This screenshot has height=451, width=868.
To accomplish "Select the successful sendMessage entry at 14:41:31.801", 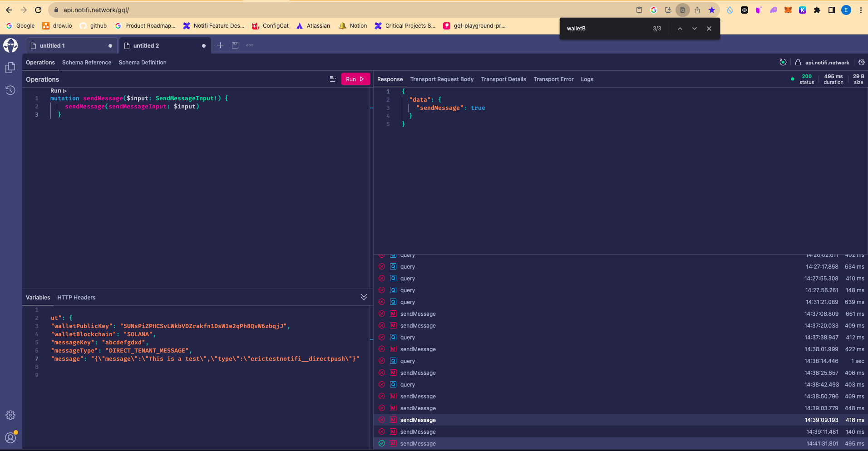I will [418, 444].
